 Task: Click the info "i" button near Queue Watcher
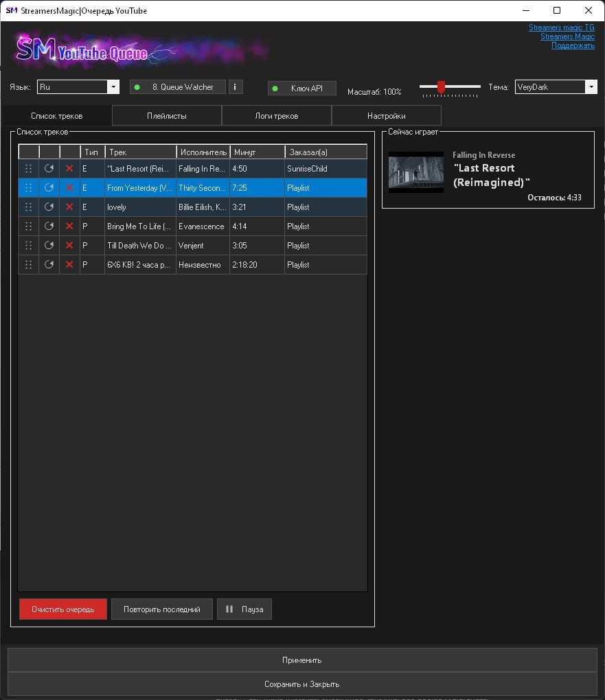pos(235,87)
